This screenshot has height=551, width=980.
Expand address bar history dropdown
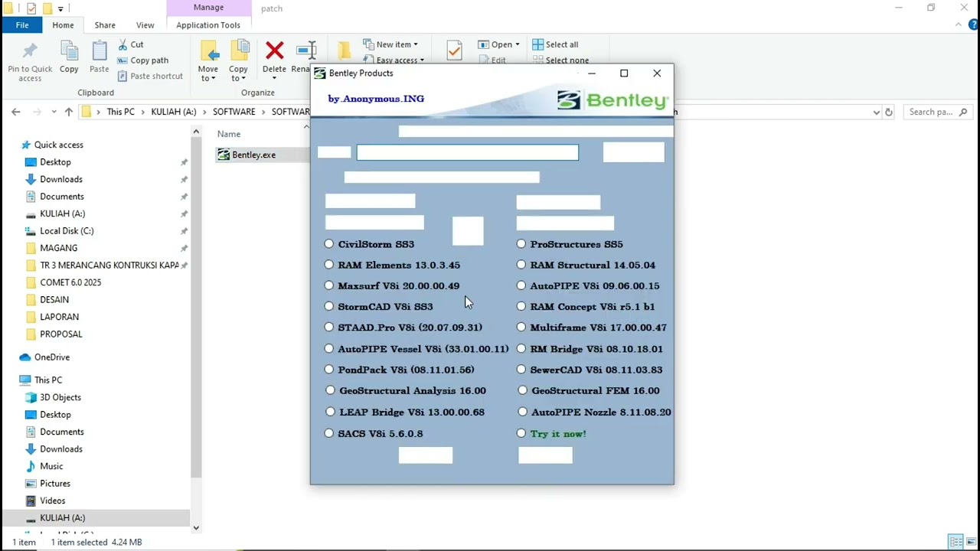877,112
